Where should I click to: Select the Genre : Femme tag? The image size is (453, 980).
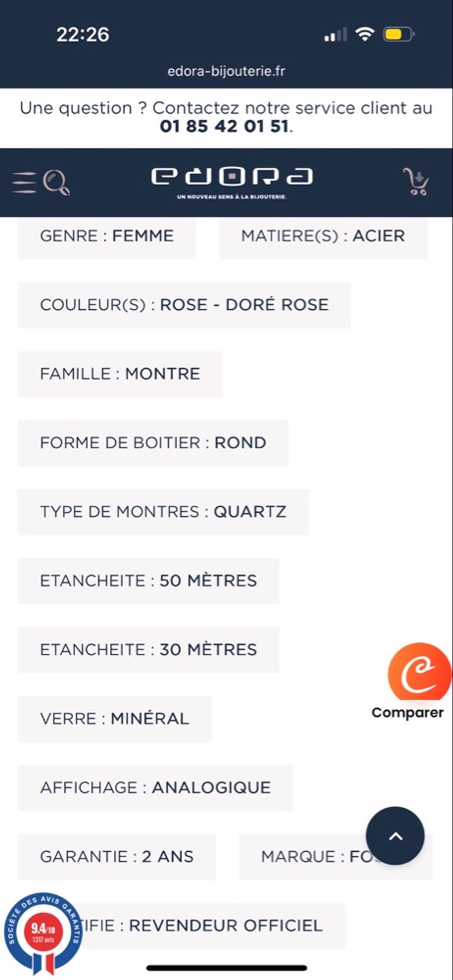click(107, 236)
